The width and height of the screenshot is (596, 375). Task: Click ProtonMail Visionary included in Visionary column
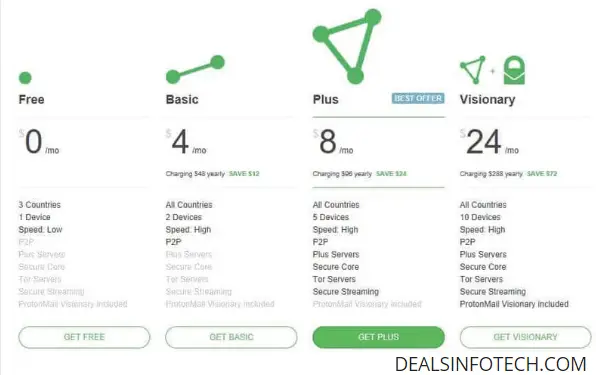[x=514, y=304]
